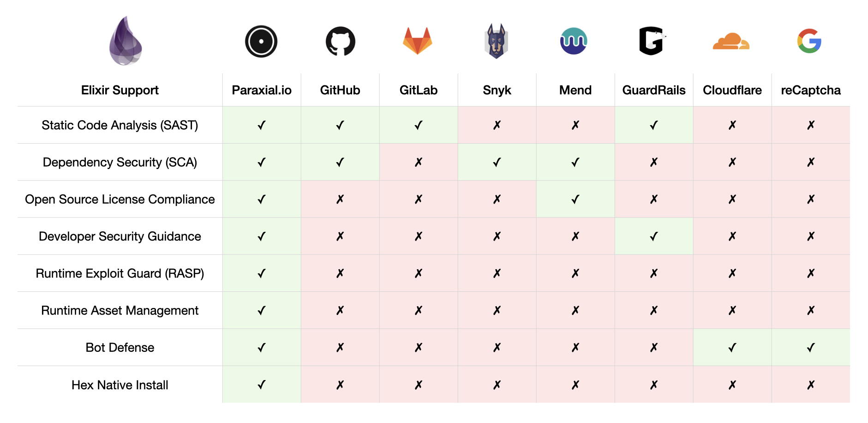Viewport: 868px width, 423px height.
Task: Click the Google reCaptcha logo
Action: tap(809, 41)
